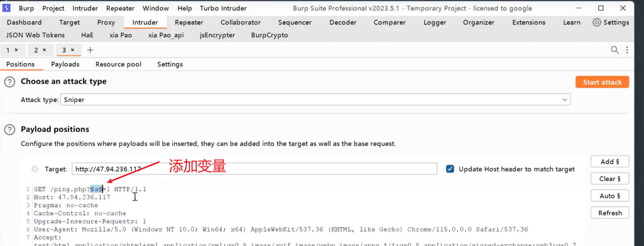Click the target crosshair icon next to Target
The image size is (644, 246).
click(x=35, y=169)
